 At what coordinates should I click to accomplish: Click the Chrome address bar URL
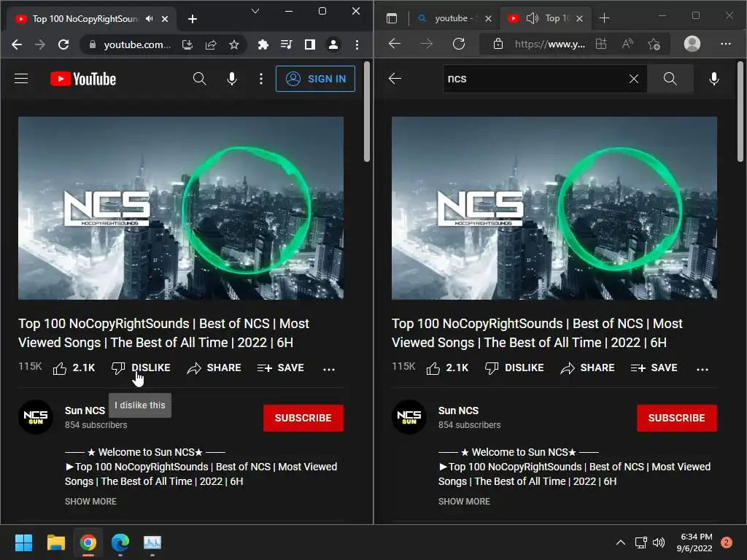click(x=137, y=44)
